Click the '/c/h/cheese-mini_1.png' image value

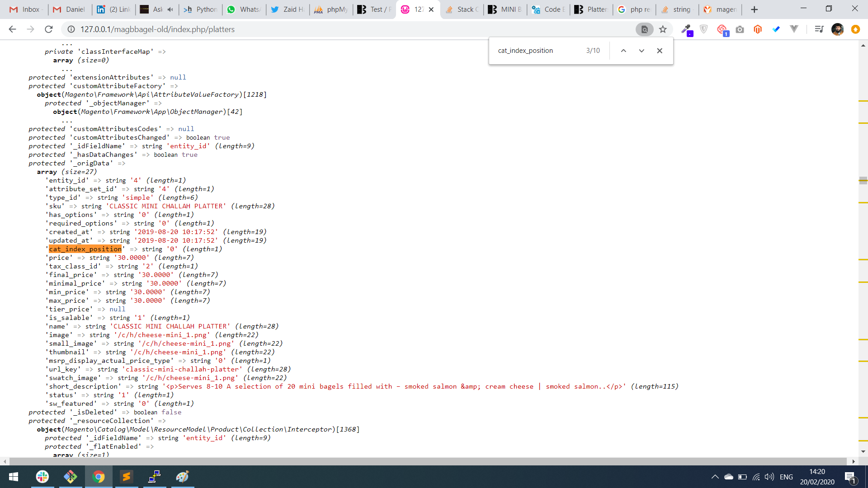(162, 335)
